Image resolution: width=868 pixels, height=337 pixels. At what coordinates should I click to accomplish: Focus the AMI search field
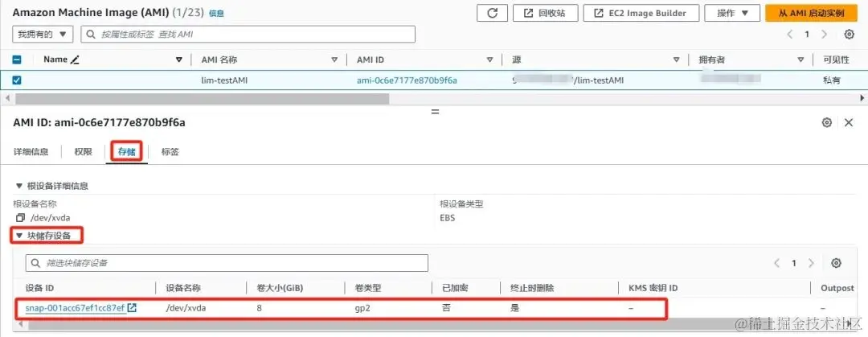click(x=248, y=35)
